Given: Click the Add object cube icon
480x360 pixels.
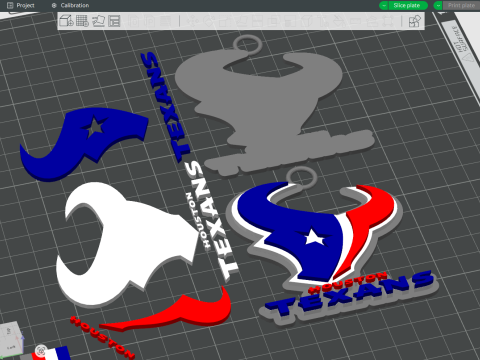Looking at the screenshot, I should 66,21.
